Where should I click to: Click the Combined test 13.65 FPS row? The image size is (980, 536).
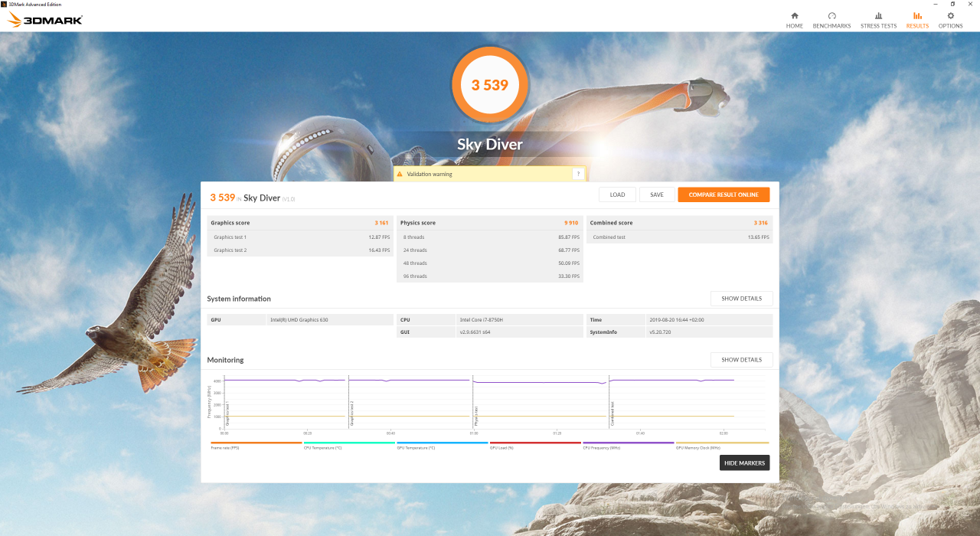pyautogui.click(x=680, y=237)
